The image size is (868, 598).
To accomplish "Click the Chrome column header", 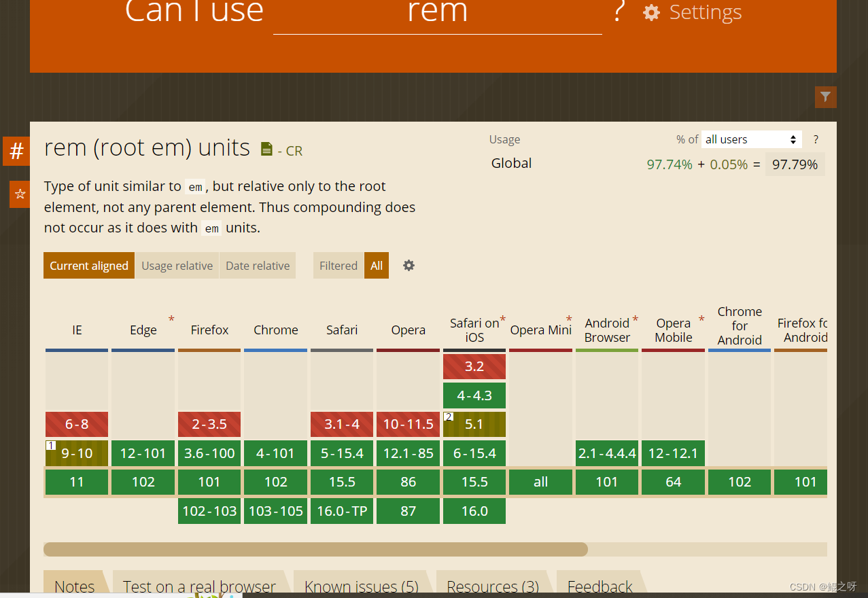I will click(276, 330).
